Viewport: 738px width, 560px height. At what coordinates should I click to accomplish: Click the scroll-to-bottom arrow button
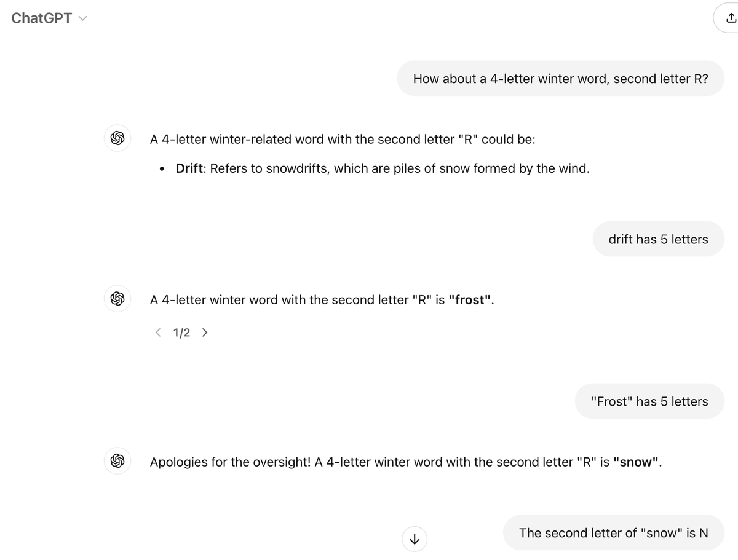(415, 538)
